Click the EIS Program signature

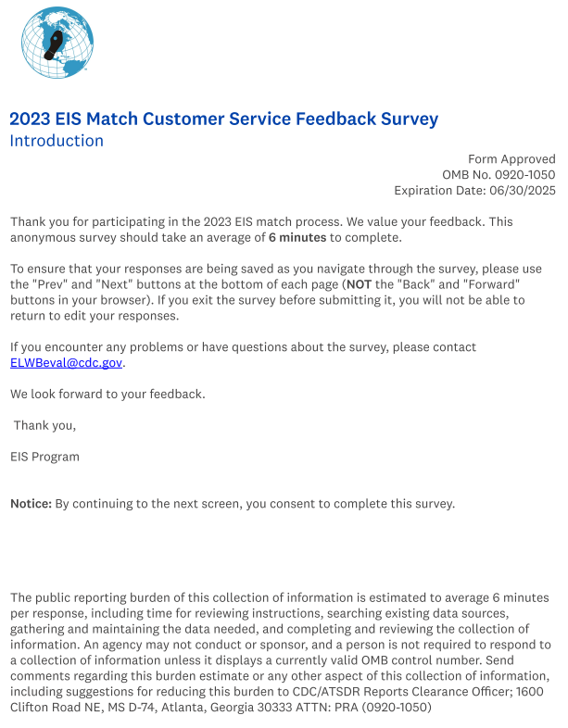(x=44, y=457)
